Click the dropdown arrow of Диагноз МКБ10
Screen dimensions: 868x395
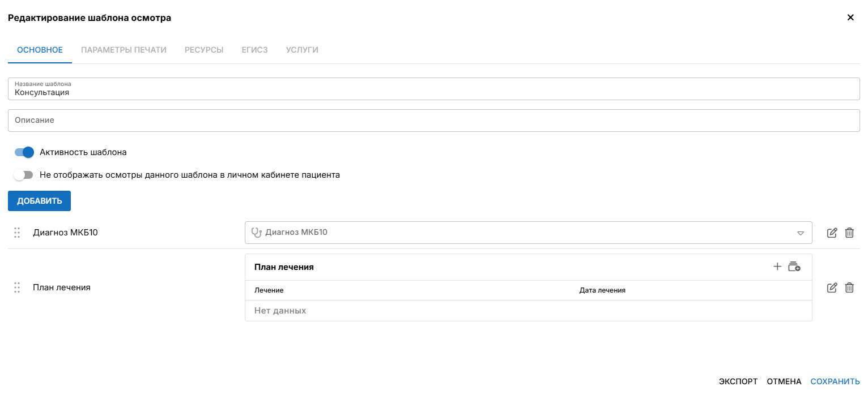801,233
